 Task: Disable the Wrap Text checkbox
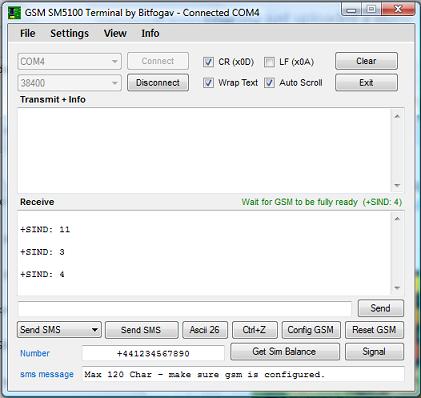click(208, 83)
